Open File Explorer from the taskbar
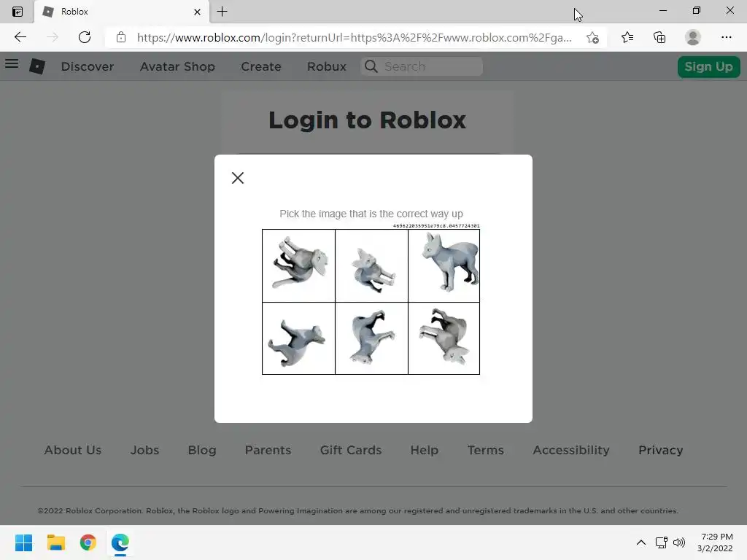 click(55, 542)
